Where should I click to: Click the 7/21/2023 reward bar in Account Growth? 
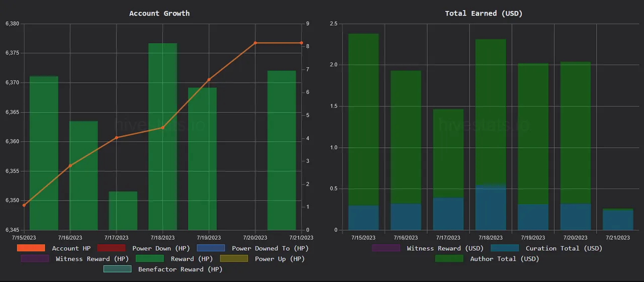click(282, 150)
